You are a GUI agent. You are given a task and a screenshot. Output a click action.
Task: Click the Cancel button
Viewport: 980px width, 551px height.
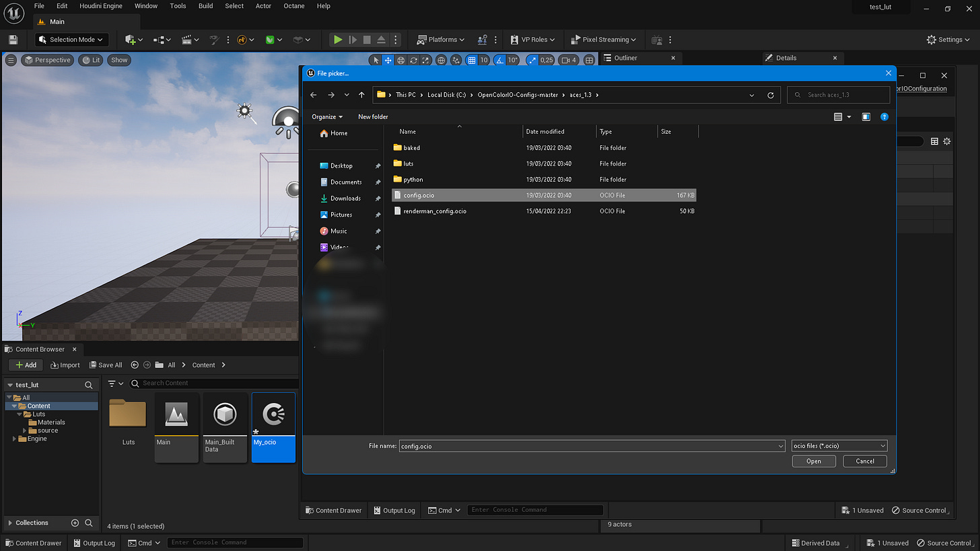865,461
